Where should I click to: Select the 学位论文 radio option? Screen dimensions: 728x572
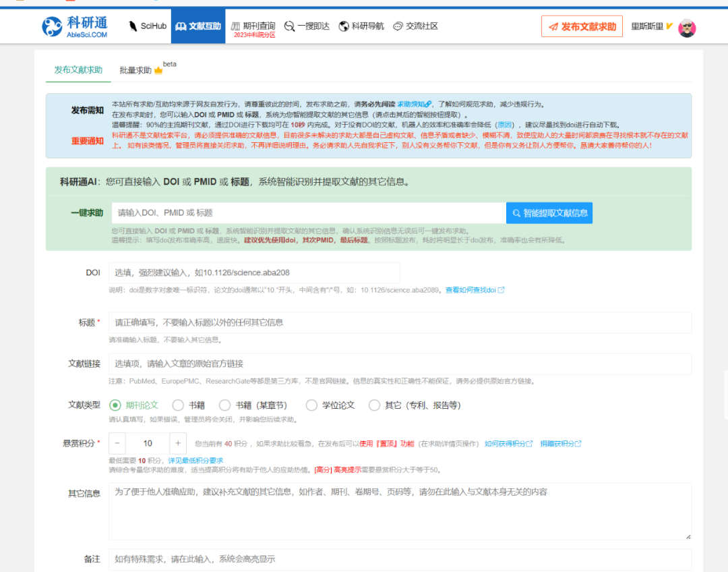[x=311, y=405]
